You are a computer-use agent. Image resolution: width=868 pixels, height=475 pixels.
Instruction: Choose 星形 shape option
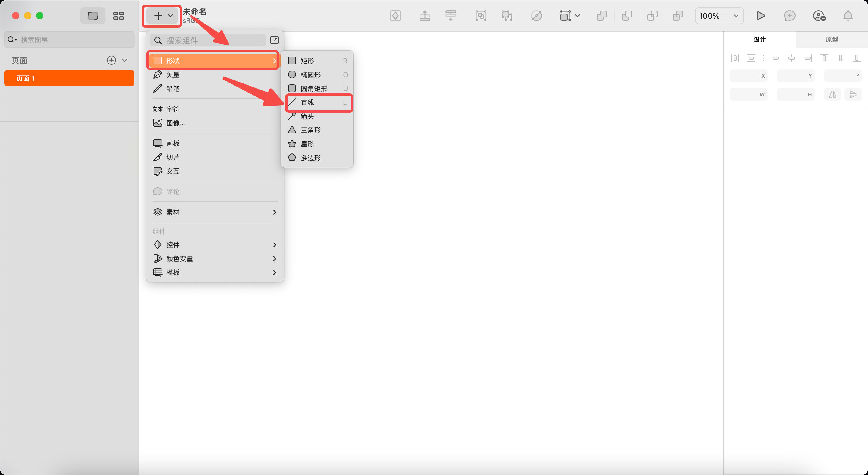click(307, 144)
